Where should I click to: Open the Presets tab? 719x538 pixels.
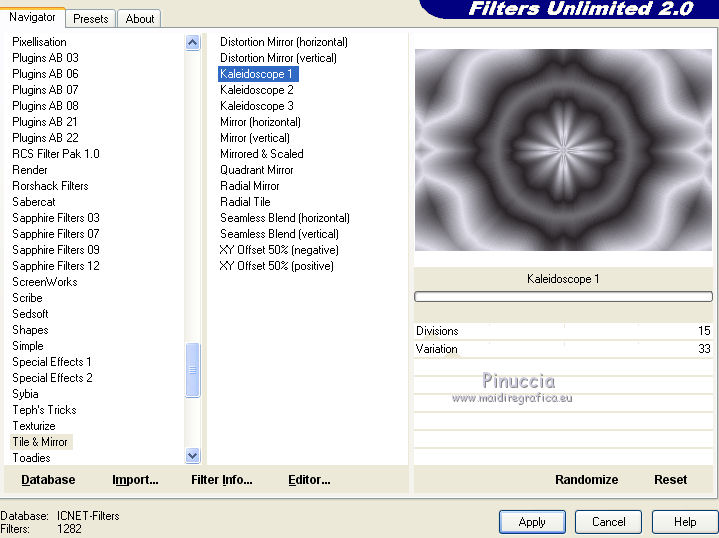click(90, 19)
